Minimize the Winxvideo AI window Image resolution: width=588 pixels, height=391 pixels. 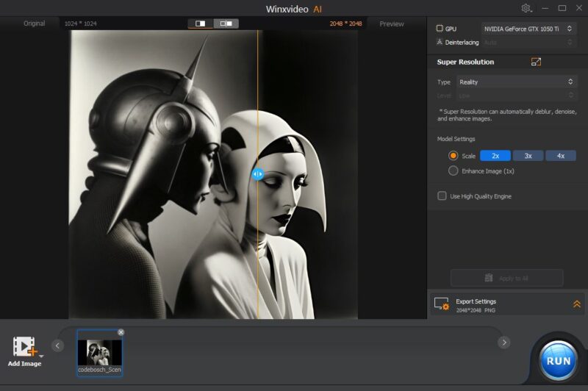click(545, 8)
